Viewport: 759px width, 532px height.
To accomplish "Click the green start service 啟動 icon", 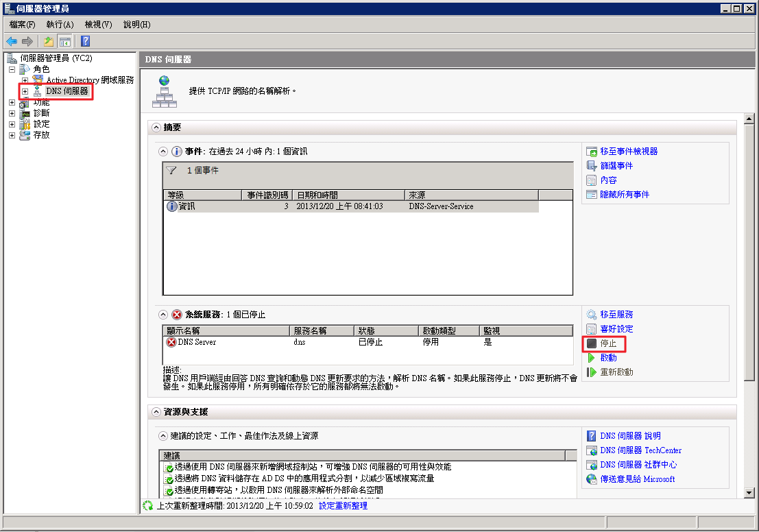I will tap(591, 358).
